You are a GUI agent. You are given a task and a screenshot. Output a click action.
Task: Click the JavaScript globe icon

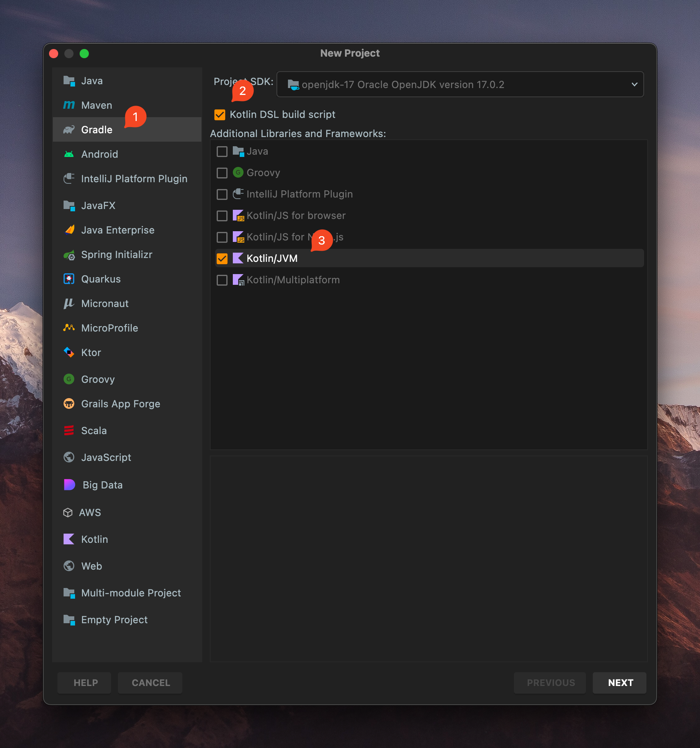(69, 457)
